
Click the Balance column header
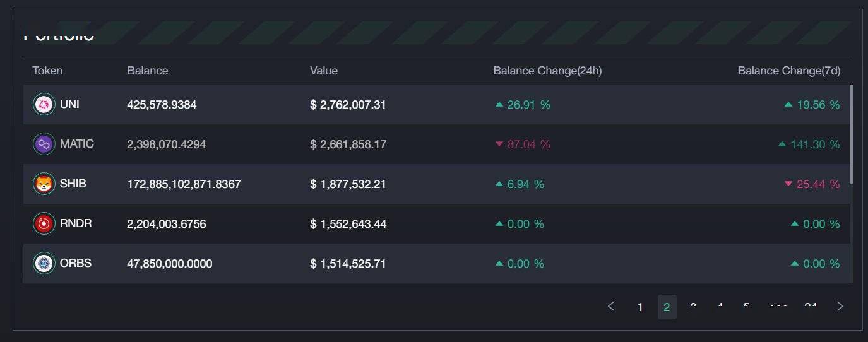[148, 71]
